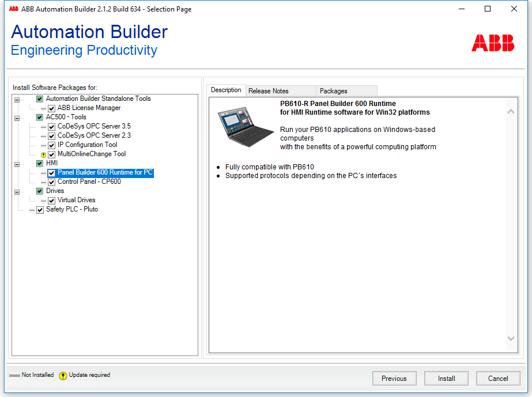Select Panel Builder 600 Runtime for PC

point(105,172)
